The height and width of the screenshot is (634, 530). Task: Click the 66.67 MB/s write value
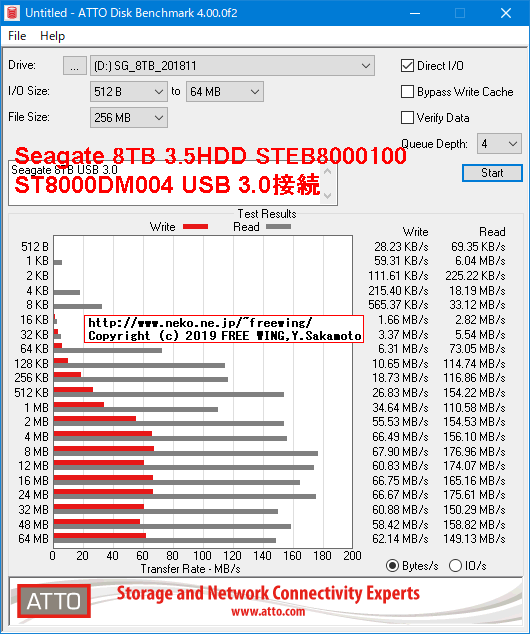point(400,495)
